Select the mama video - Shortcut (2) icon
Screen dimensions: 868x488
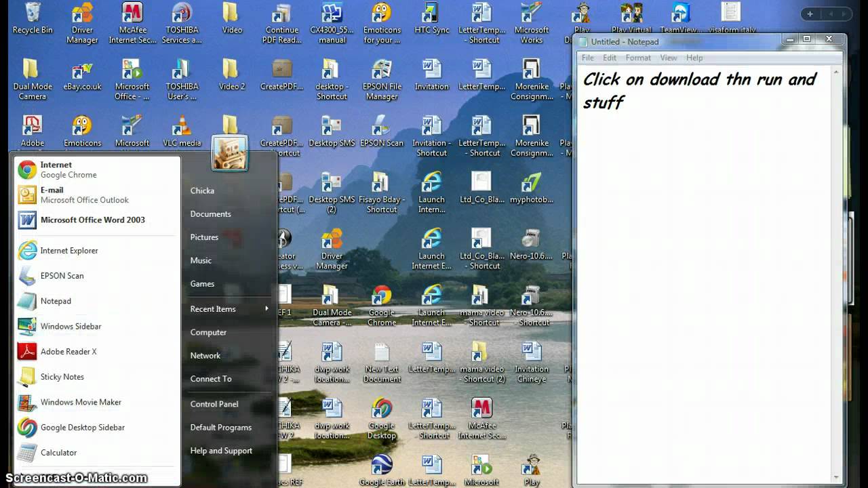coord(482,363)
